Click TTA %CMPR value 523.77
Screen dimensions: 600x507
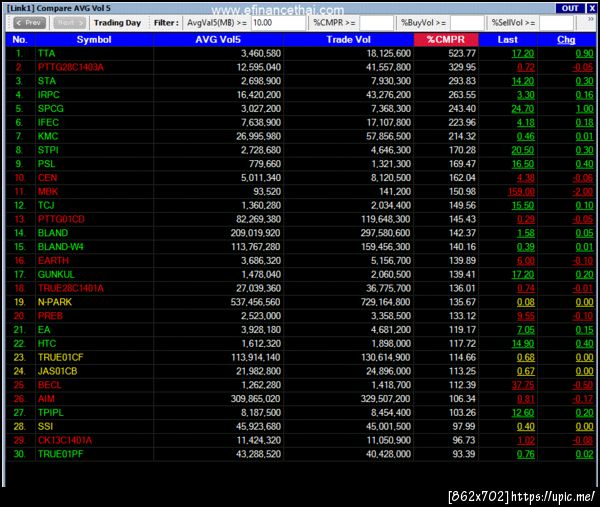(462, 54)
